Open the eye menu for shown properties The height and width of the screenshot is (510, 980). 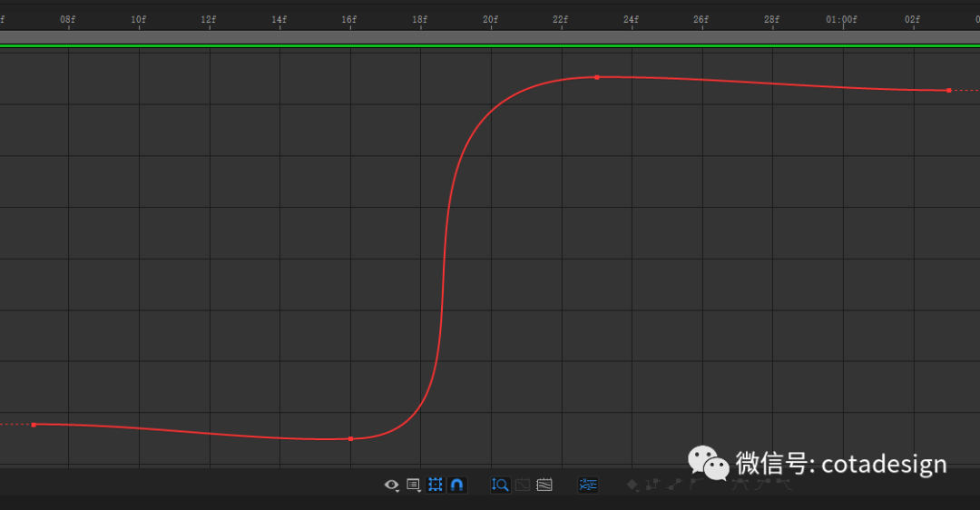392,485
